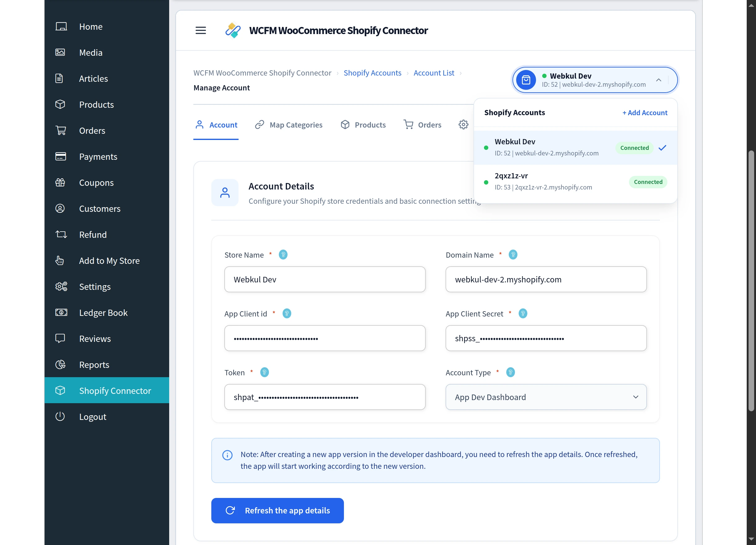This screenshot has width=756, height=545.
Task: Click the App Client Secret help icon
Action: [523, 313]
